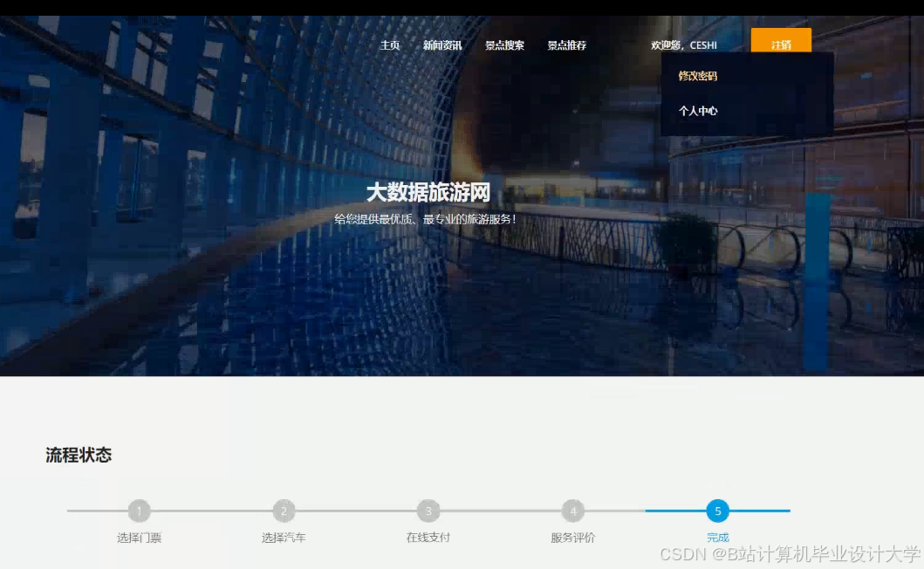Open "个人中心" personal center
The height and width of the screenshot is (569, 924).
[x=697, y=111]
